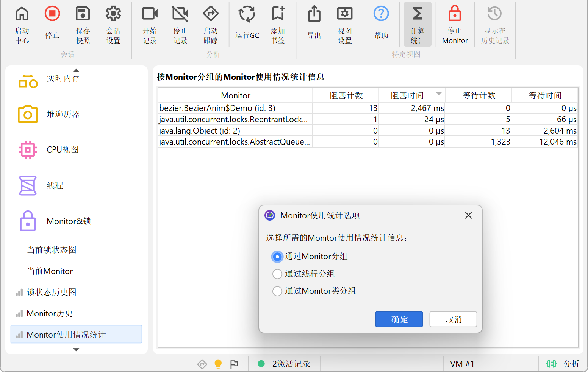Image resolution: width=588 pixels, height=372 pixels.
Task: Sort by the 阻塞时间 column header
Action: [407, 95]
